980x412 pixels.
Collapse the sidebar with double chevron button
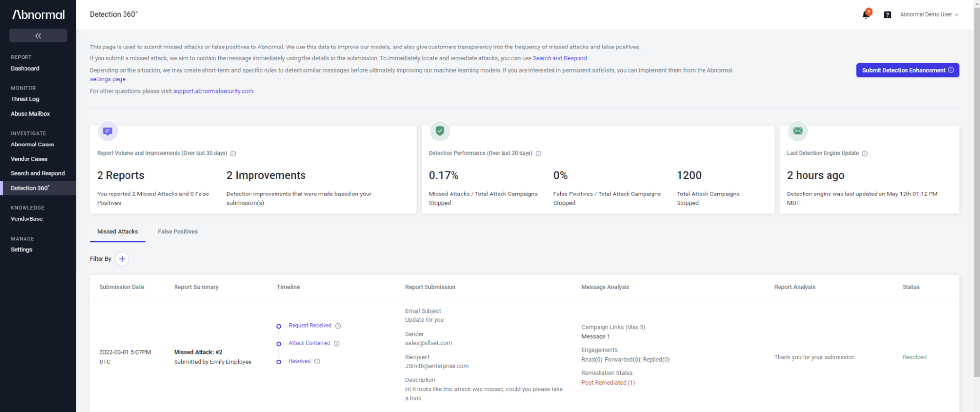38,35
